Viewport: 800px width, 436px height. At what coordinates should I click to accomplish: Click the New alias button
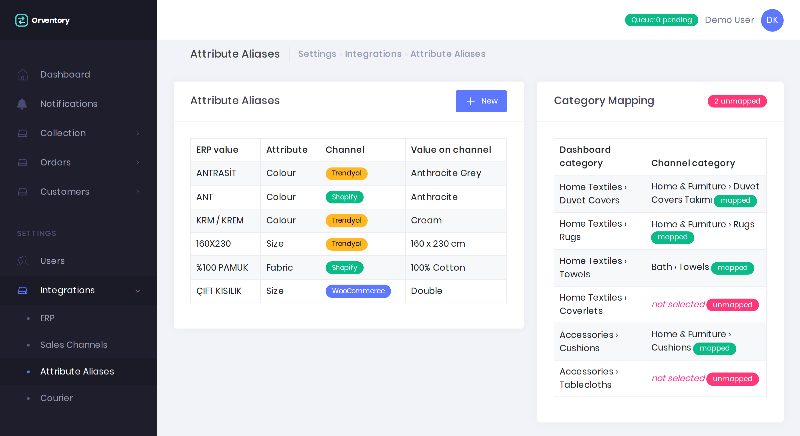(x=481, y=101)
